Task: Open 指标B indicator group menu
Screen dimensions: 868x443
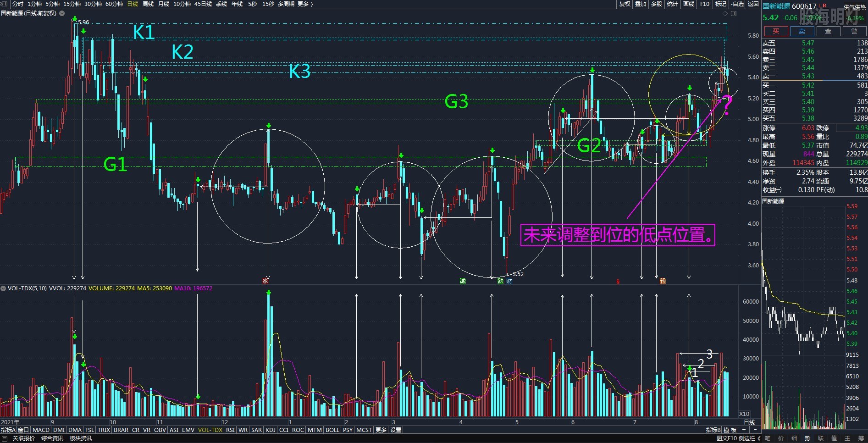Action: [x=713, y=430]
